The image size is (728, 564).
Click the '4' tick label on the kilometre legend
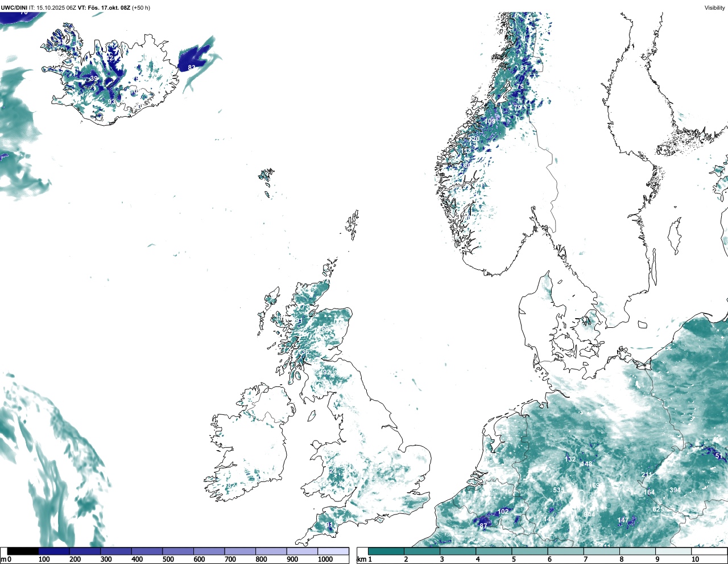coord(477,559)
